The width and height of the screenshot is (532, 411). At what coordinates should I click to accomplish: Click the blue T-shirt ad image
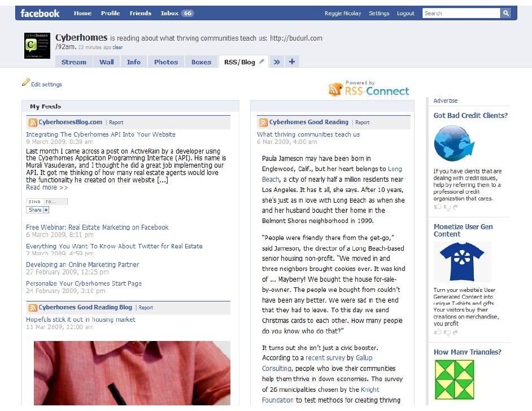point(462,261)
